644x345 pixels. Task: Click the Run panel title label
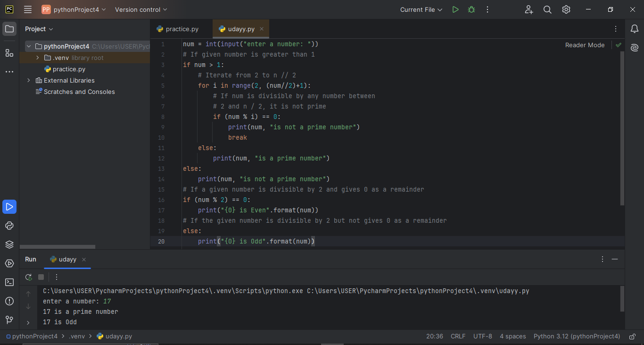click(31, 259)
